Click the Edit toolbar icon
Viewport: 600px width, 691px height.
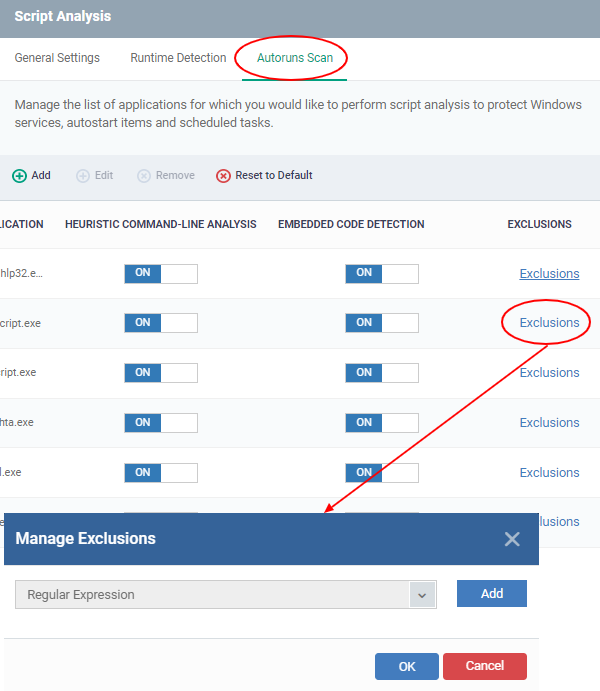click(x=82, y=176)
